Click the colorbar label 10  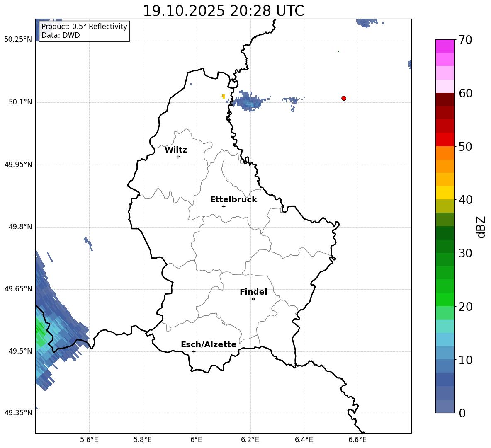465,360
